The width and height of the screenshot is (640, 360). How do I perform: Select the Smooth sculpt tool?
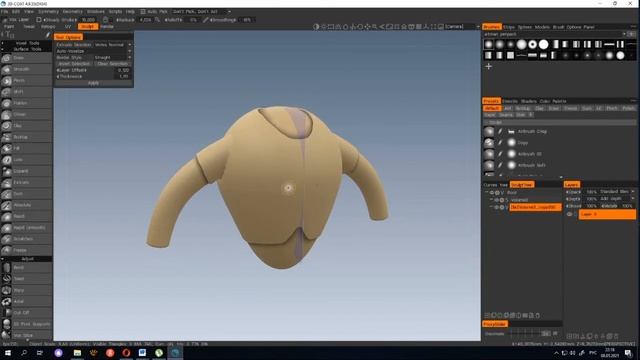tap(27, 69)
